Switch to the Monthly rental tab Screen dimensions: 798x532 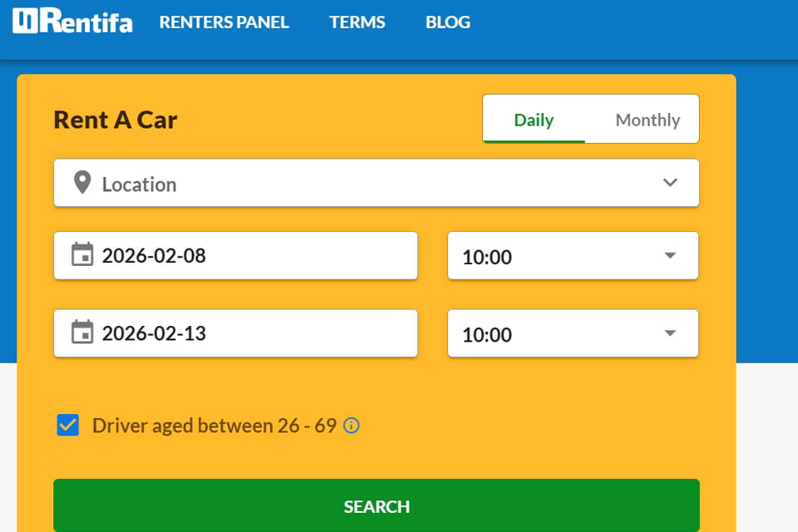[647, 120]
